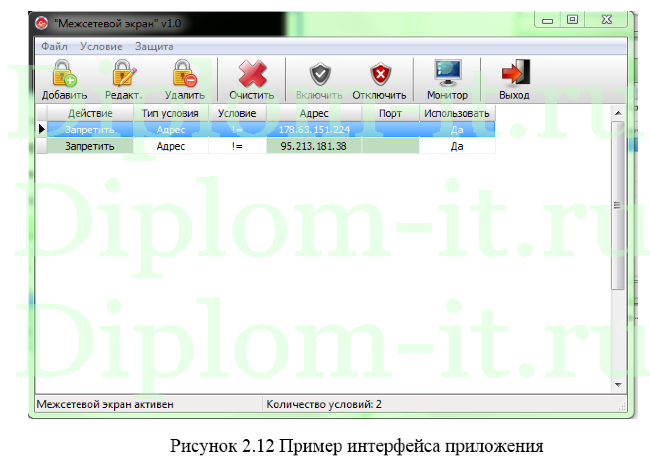Image resolution: width=650 pixels, height=460 pixels.
Task: Click the scrollbar down arrow
Action: tap(617, 384)
